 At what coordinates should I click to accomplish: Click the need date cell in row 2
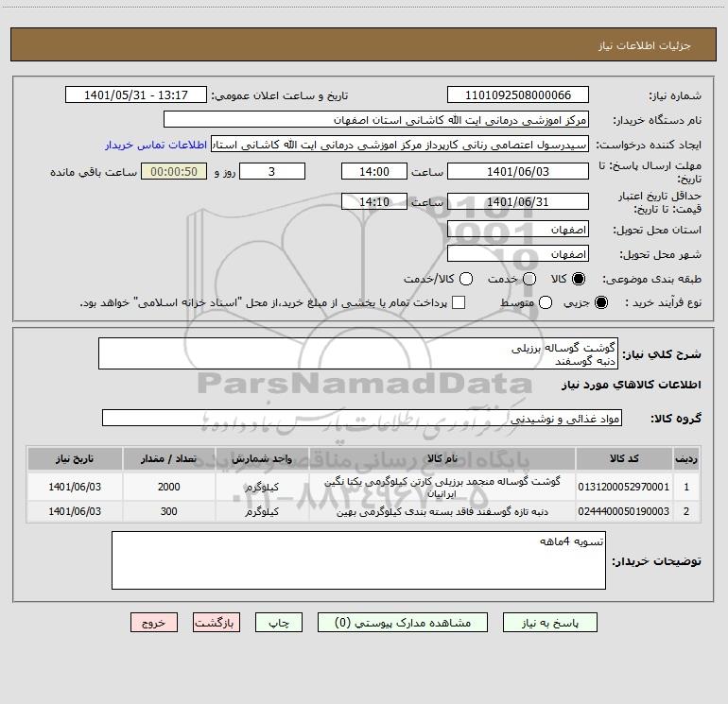click(75, 511)
